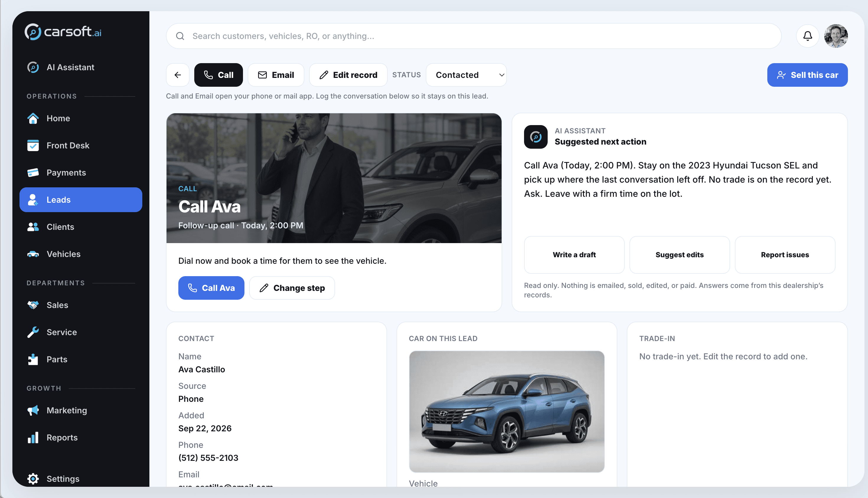Viewport: 868px width, 498px height.
Task: Click the Parts puzzle icon
Action: (33, 359)
